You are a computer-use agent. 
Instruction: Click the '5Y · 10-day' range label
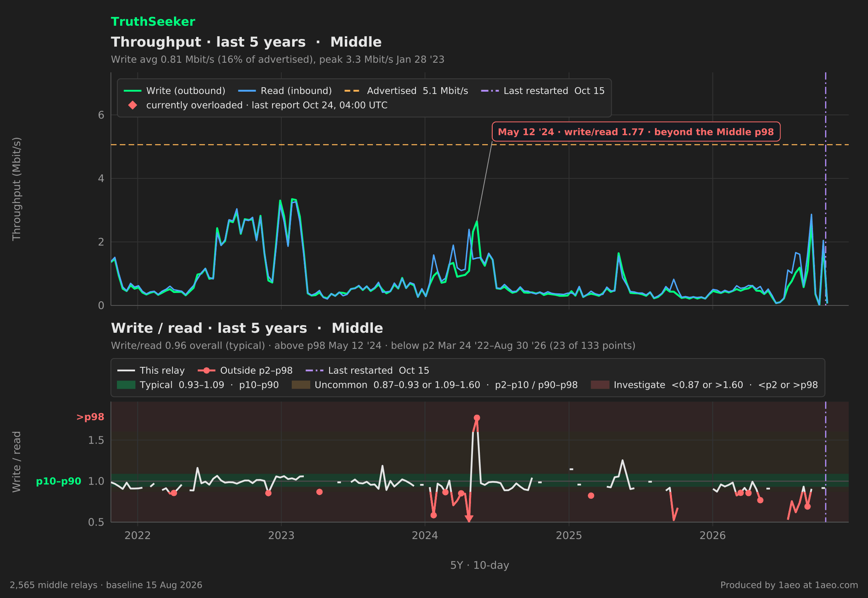[x=480, y=565]
